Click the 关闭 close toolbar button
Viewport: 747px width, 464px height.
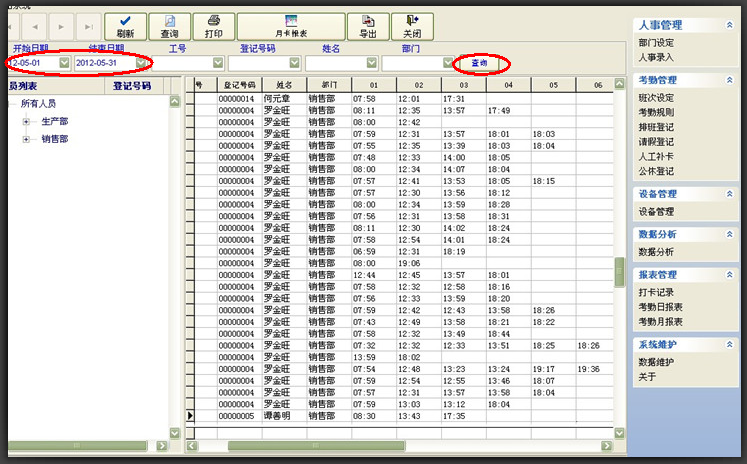tap(412, 27)
